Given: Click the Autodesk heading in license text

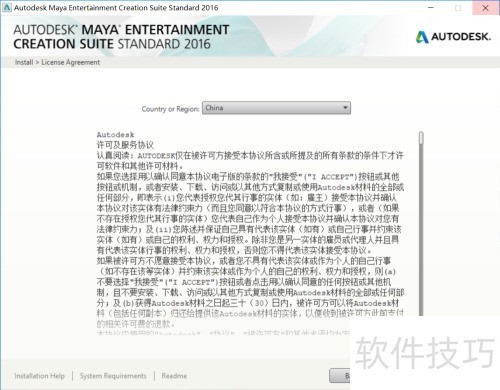Looking at the screenshot, I should pos(115,135).
